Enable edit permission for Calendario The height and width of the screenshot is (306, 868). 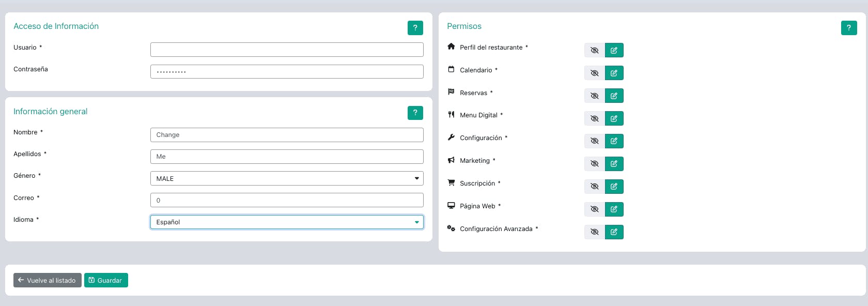614,73
